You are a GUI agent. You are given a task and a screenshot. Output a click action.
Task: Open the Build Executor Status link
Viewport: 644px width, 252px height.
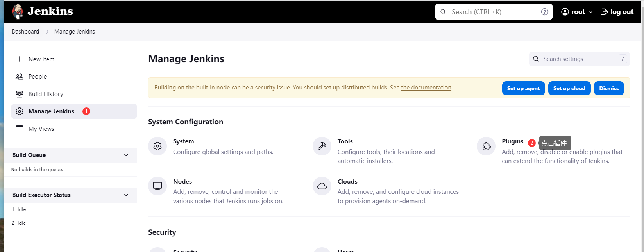[x=41, y=195]
